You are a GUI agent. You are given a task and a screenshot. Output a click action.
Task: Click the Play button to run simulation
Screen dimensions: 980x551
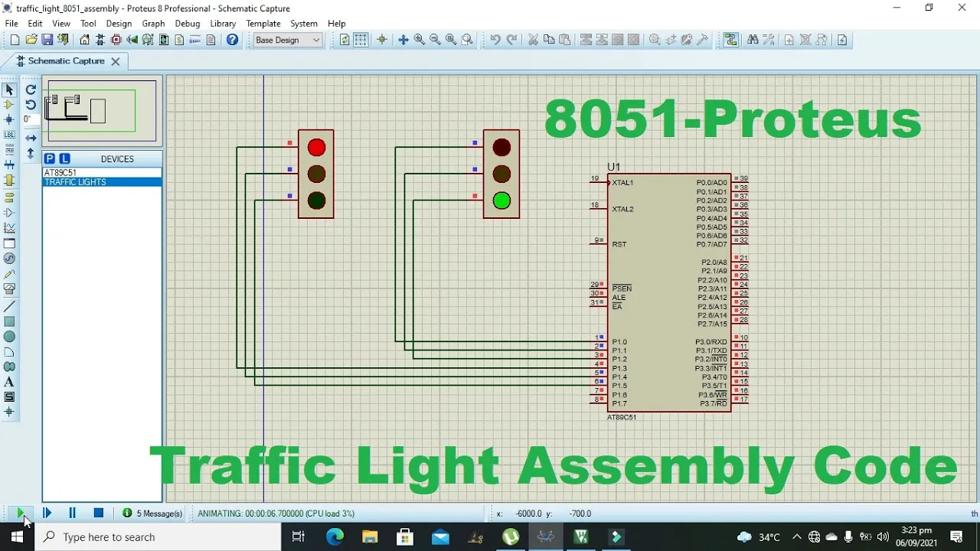21,514
